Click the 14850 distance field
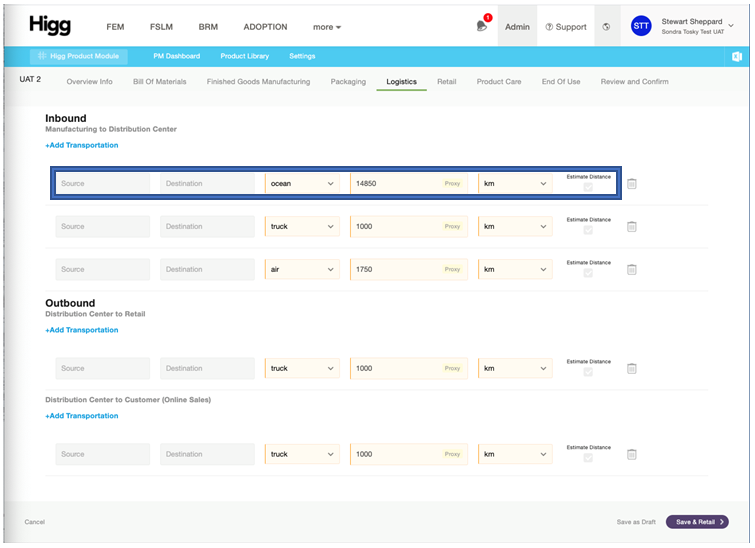The image size is (755, 548). pos(409,183)
